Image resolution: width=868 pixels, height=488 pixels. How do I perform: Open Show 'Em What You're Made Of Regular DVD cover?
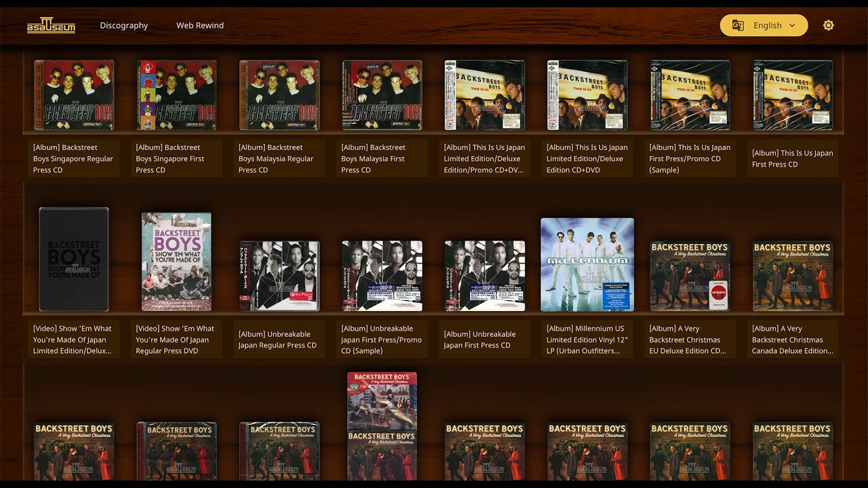(x=176, y=262)
